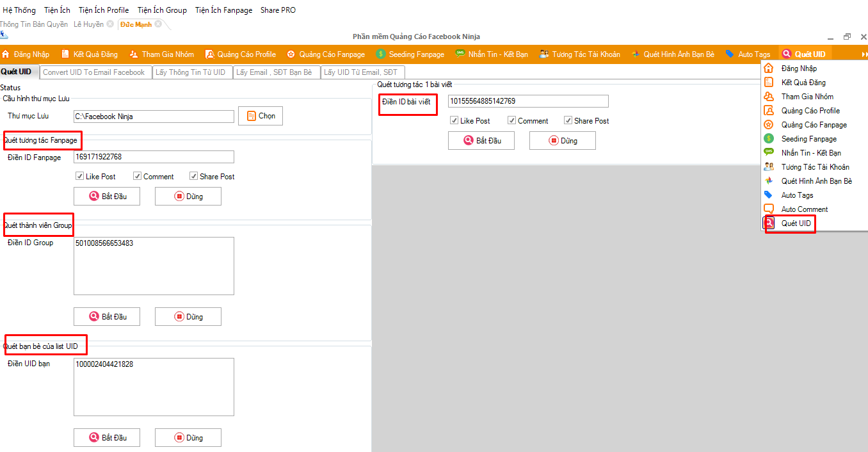868x452 pixels.
Task: Open Seeding Fanpage in the orange toolbar
Action: point(410,54)
